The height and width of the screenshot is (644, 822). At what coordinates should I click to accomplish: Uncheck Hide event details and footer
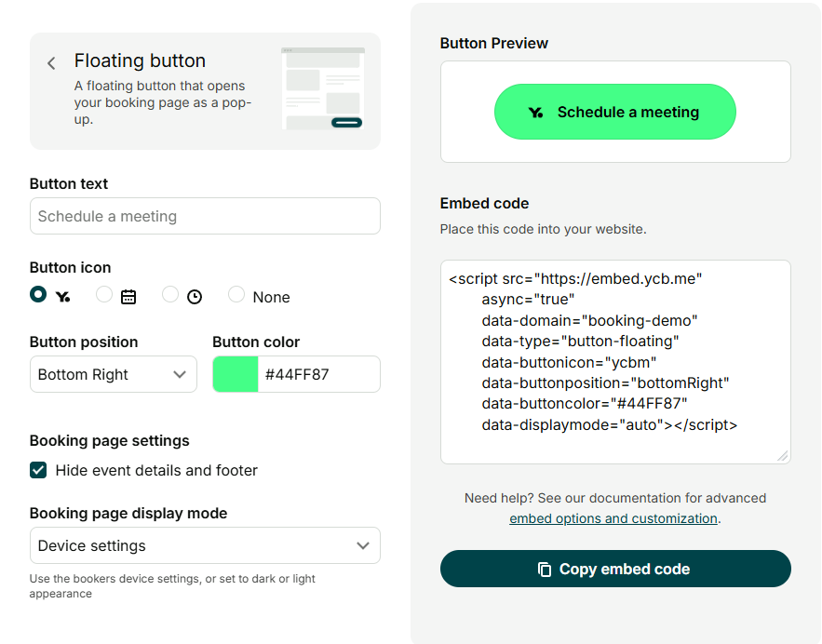tap(38, 470)
